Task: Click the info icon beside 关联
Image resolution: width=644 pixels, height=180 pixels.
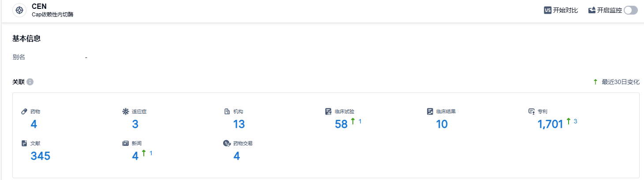Action: point(30,82)
